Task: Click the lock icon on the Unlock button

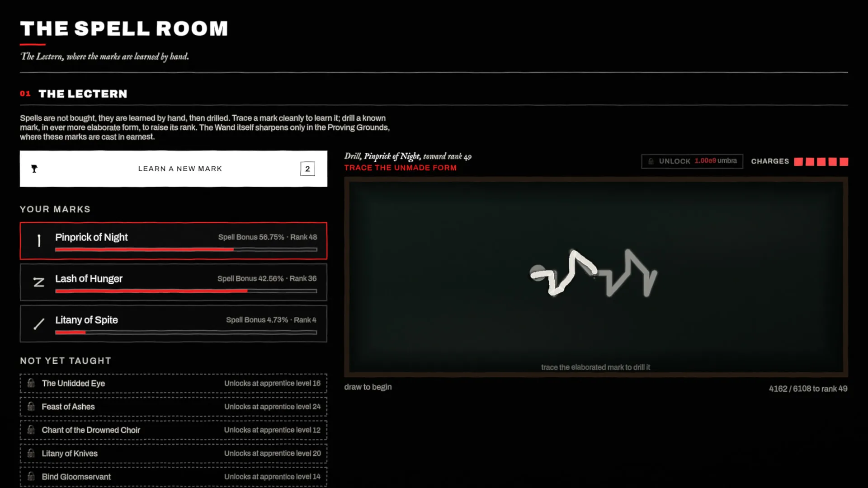Action: [x=651, y=161]
